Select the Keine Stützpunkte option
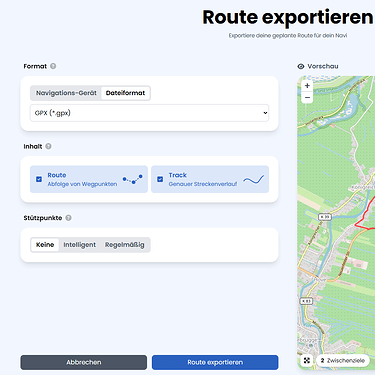 click(x=45, y=245)
